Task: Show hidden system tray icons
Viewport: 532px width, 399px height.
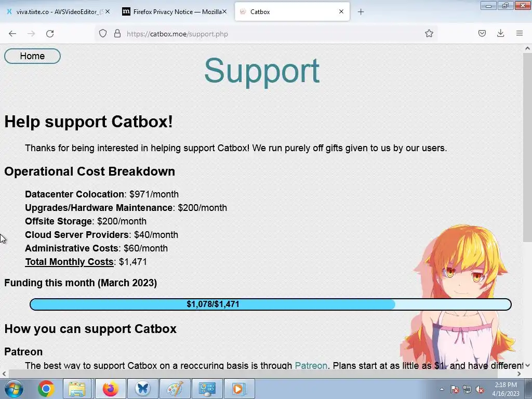Action: pyautogui.click(x=442, y=389)
